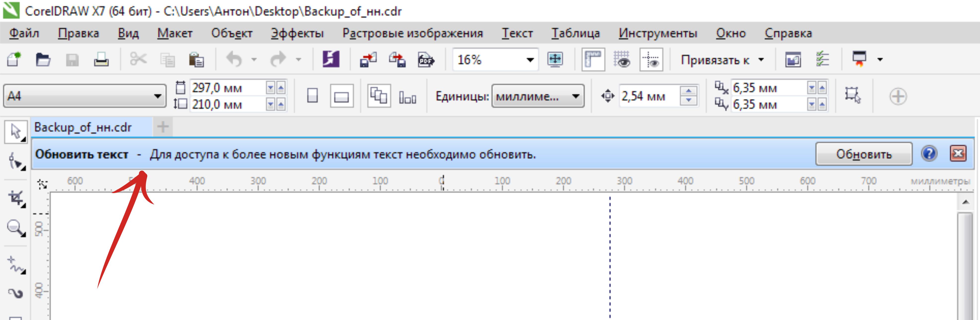This screenshot has height=320, width=980.
Task: Open the Окно menu
Action: tap(731, 33)
